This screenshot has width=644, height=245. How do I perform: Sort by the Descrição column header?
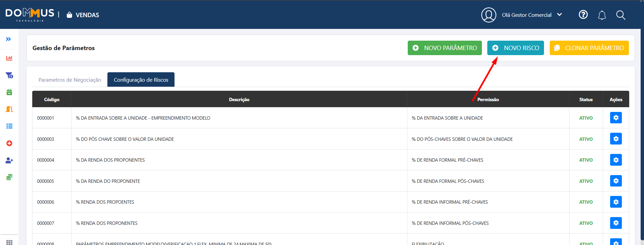239,99
